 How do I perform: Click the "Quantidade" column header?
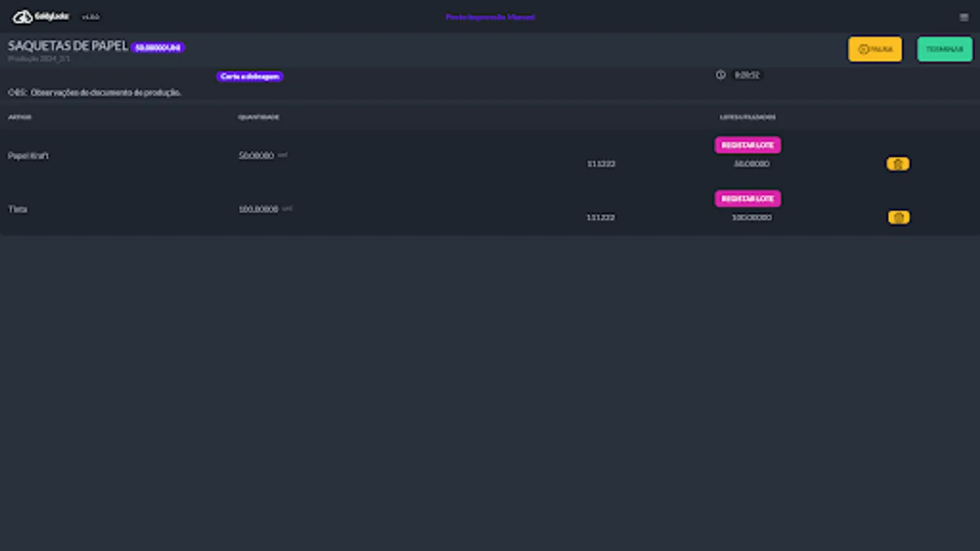(258, 117)
